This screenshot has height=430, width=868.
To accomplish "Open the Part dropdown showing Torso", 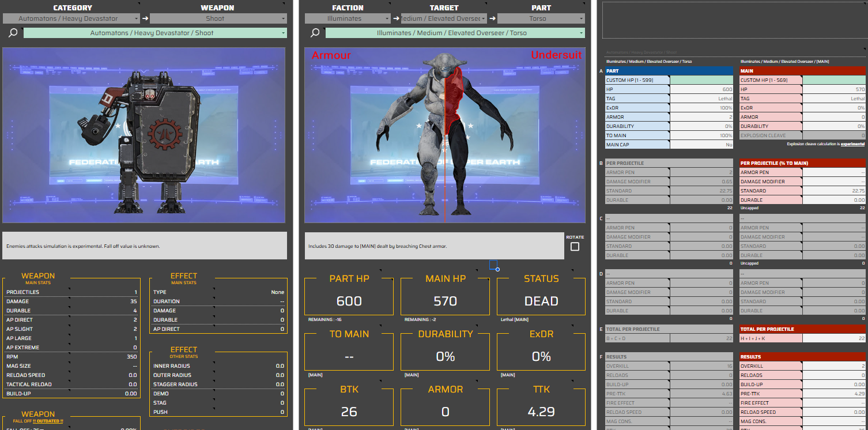I will [541, 18].
